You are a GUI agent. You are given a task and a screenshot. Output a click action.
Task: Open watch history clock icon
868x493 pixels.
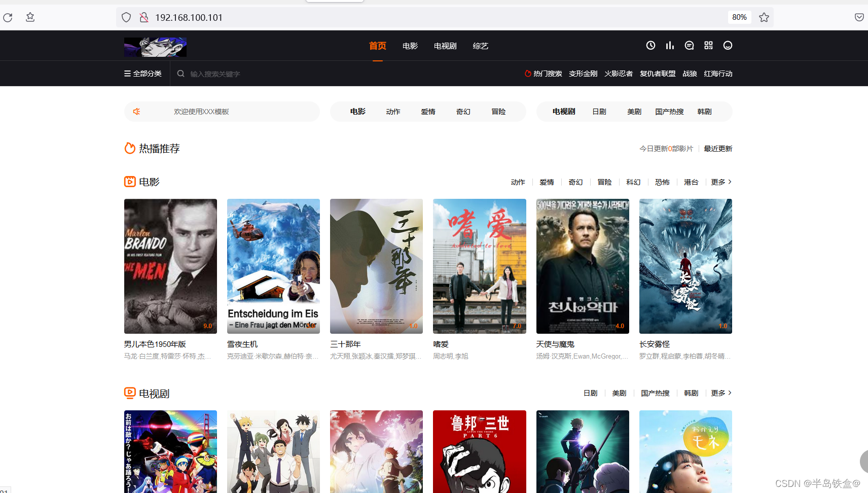click(x=650, y=46)
